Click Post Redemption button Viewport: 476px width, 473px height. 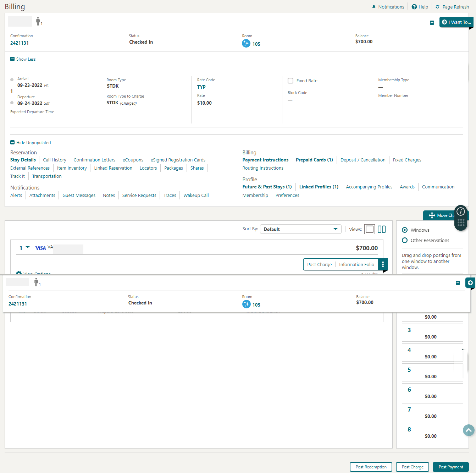coord(371,467)
